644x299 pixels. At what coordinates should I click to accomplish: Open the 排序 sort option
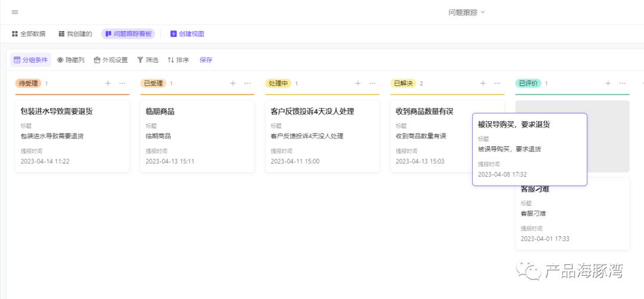[178, 60]
